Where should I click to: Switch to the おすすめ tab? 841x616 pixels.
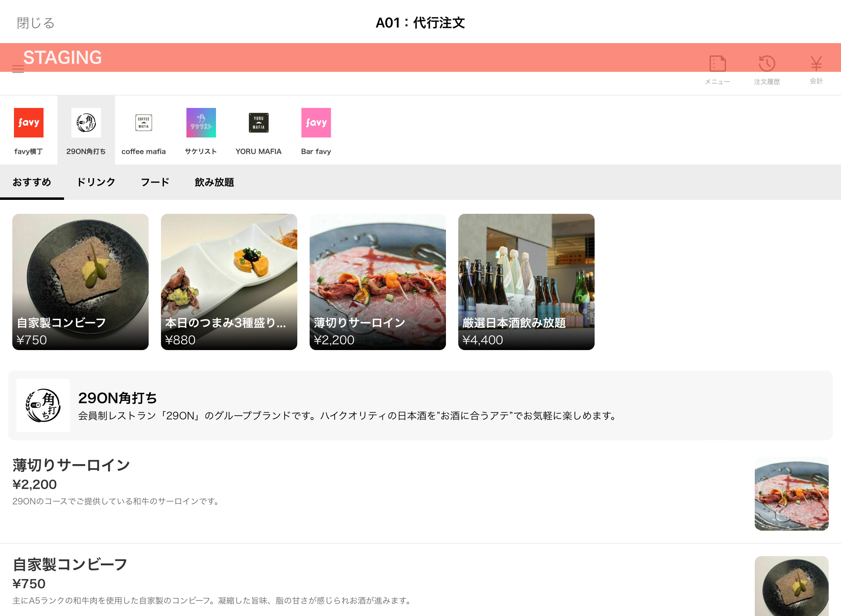[x=32, y=182]
